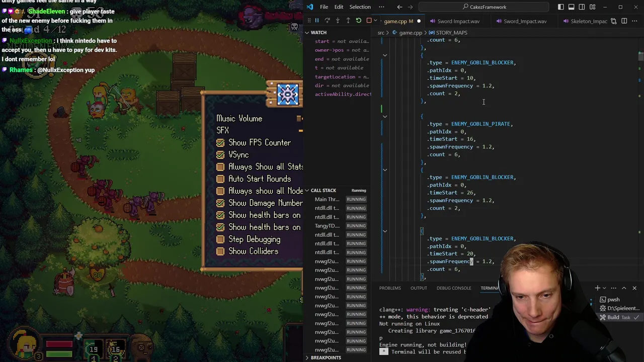Open the File menu
644x362 pixels.
[324, 7]
